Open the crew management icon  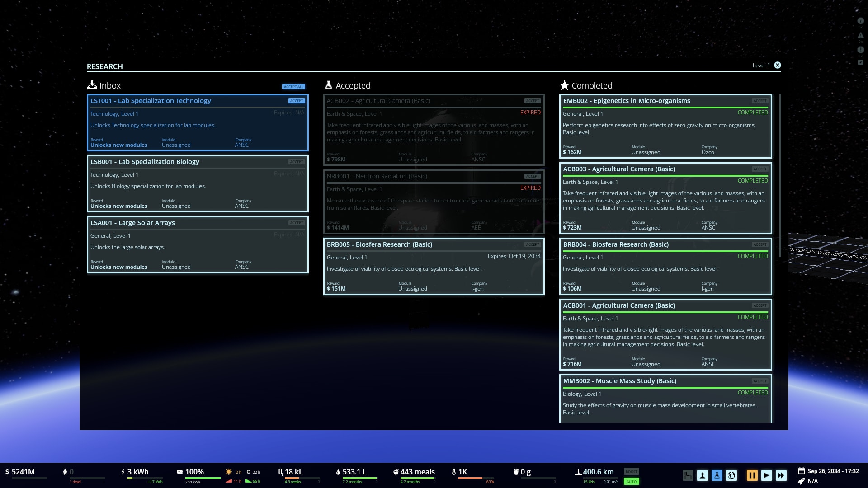[x=703, y=475]
